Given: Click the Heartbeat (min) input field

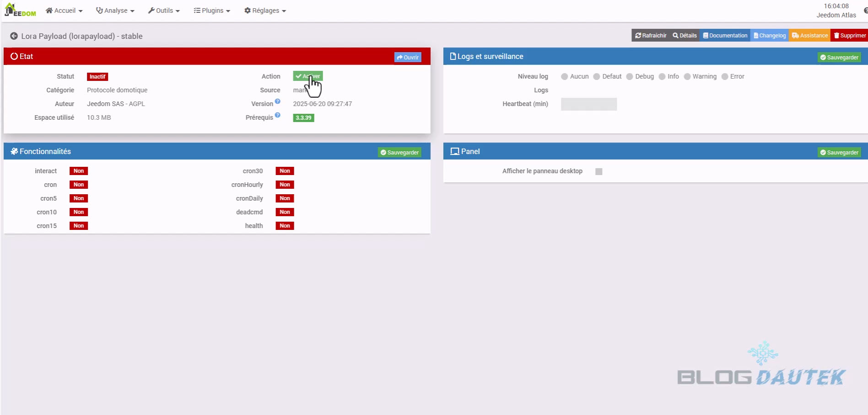Looking at the screenshot, I should pyautogui.click(x=588, y=104).
